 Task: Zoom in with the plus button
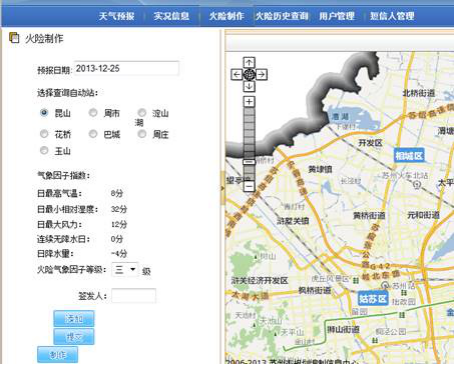coord(249,101)
